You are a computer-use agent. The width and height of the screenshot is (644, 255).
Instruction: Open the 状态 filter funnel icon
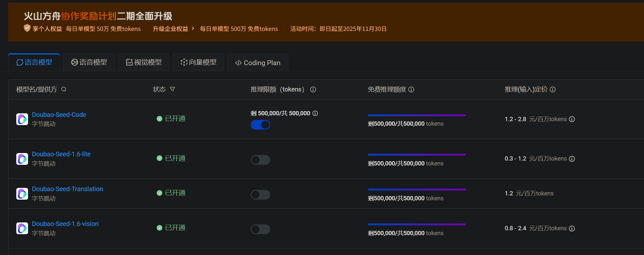point(172,89)
